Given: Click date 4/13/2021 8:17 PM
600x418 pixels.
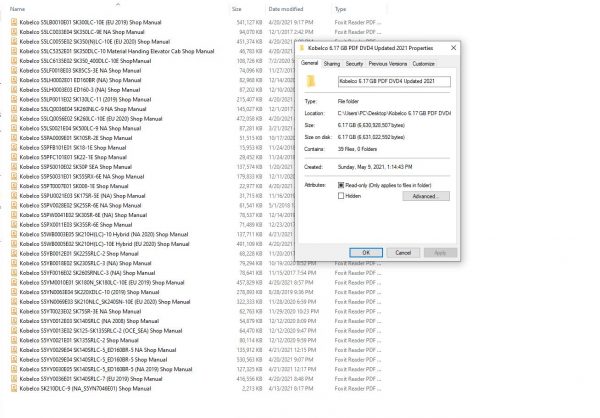Looking at the screenshot, I should coord(291,388).
